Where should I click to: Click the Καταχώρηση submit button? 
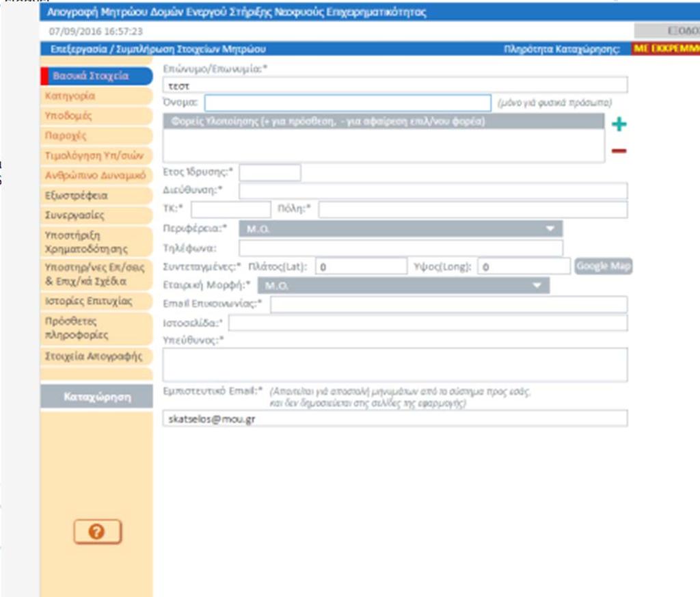click(x=96, y=397)
